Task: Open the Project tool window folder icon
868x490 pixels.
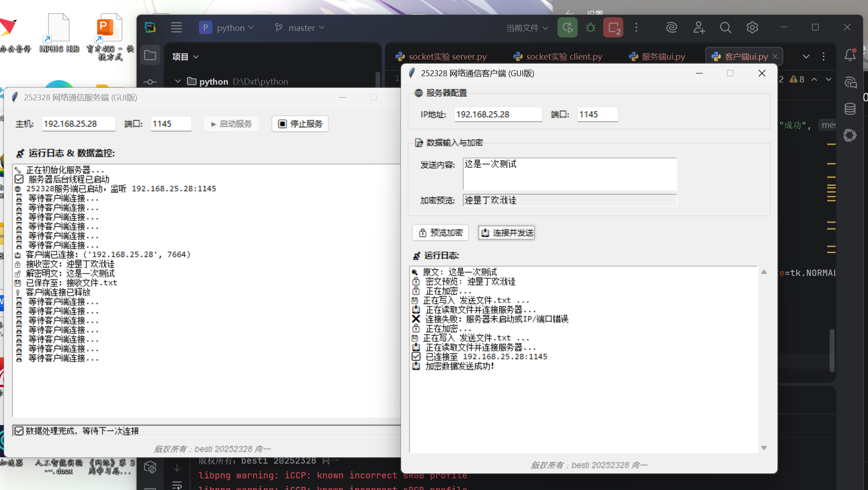Action: pos(150,55)
